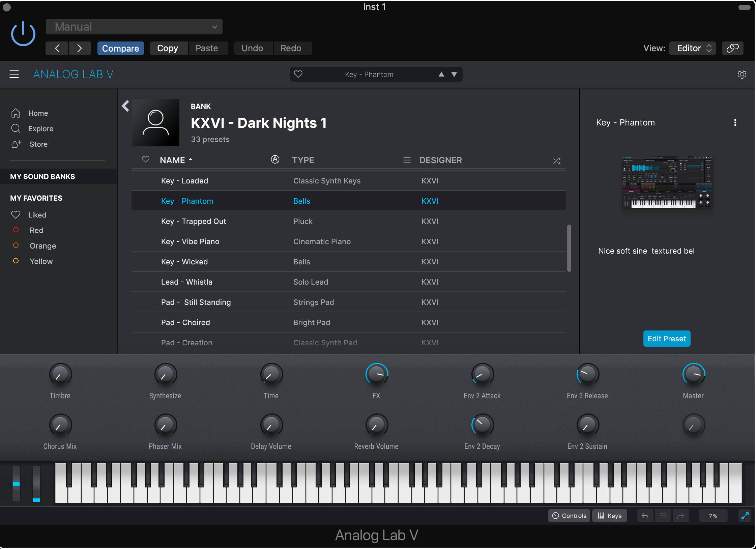Viewport: 756px width, 549px height.
Task: Go to next plugin setting arrow
Action: coord(80,48)
